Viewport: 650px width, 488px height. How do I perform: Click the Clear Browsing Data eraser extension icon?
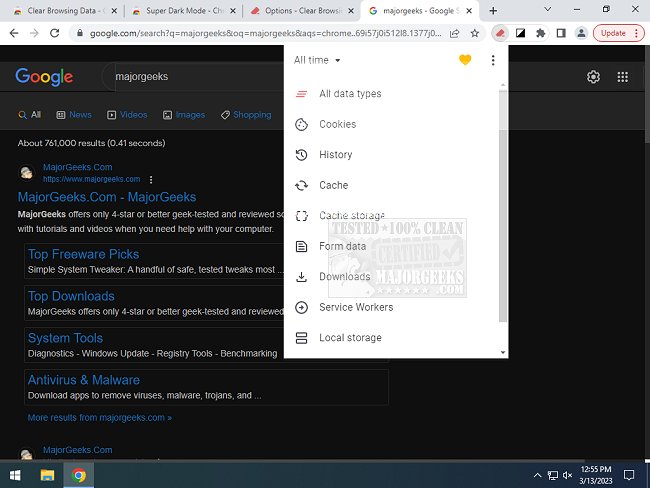point(500,33)
